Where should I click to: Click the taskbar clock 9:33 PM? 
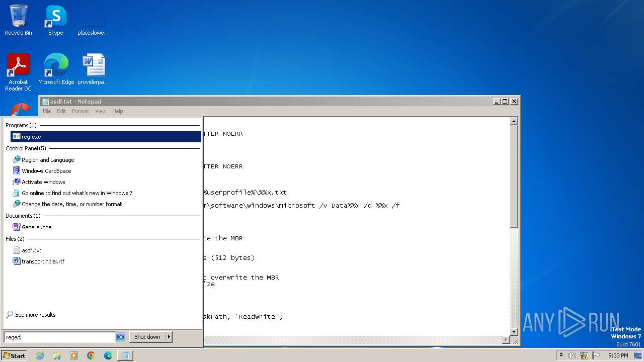[618, 355]
